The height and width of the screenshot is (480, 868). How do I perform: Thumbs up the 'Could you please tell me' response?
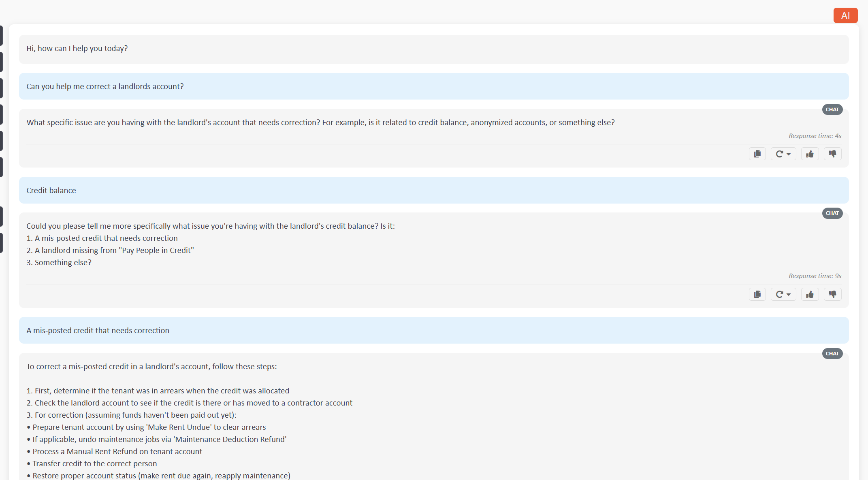810,294
